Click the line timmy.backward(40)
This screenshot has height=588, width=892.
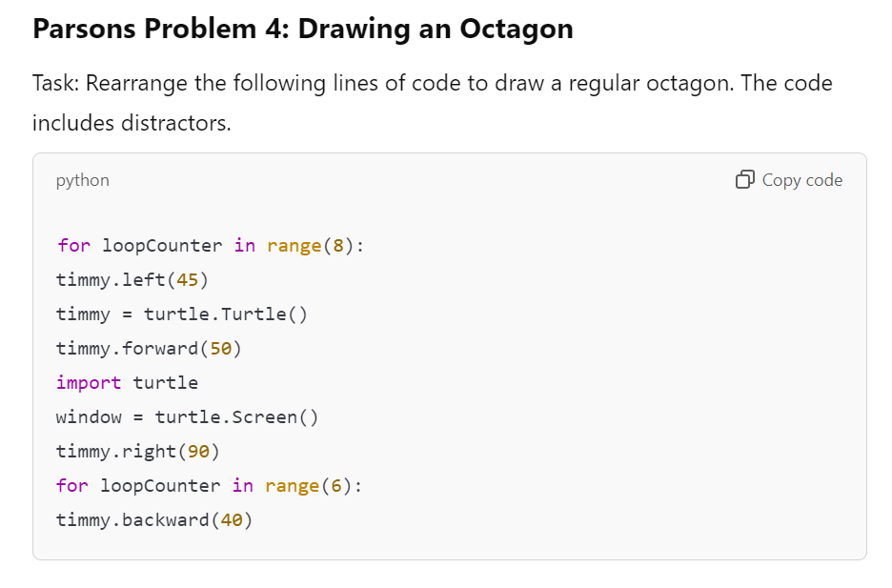coord(153,519)
